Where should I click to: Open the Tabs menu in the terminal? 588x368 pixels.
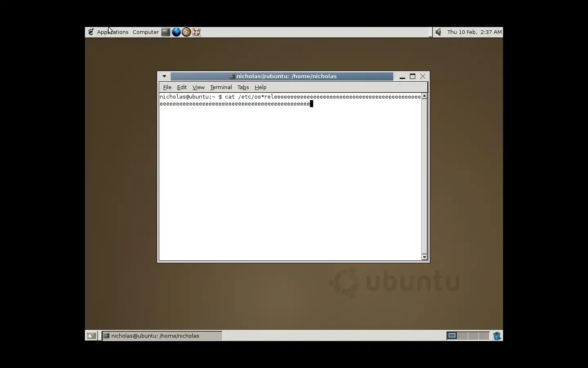click(x=243, y=87)
